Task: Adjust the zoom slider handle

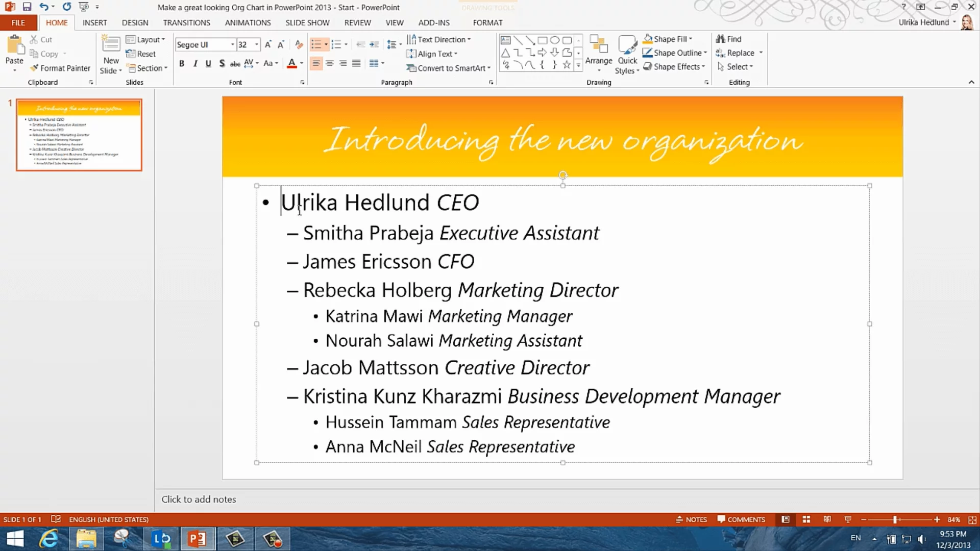Action: [x=895, y=519]
